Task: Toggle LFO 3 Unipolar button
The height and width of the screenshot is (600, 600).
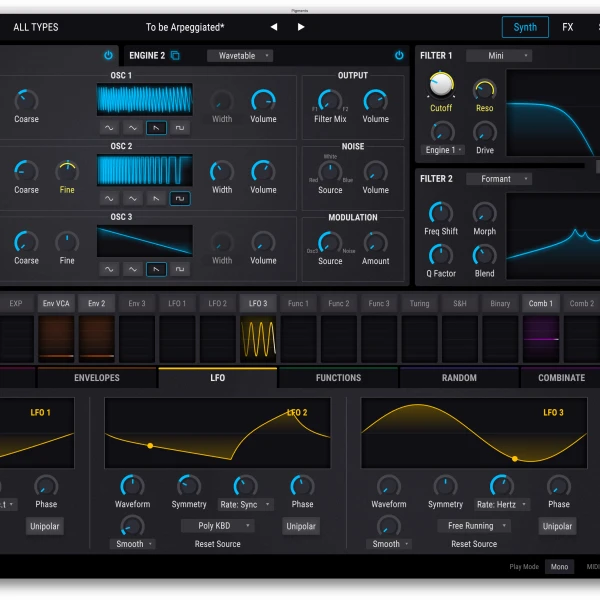Action: tap(557, 526)
